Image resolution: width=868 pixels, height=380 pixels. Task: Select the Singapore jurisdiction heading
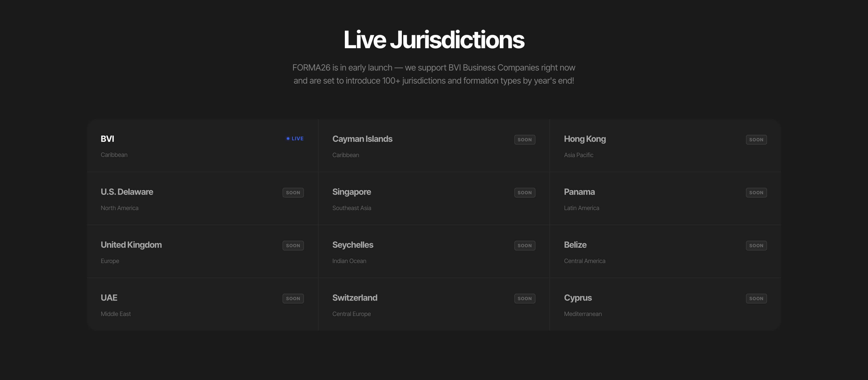[351, 192]
